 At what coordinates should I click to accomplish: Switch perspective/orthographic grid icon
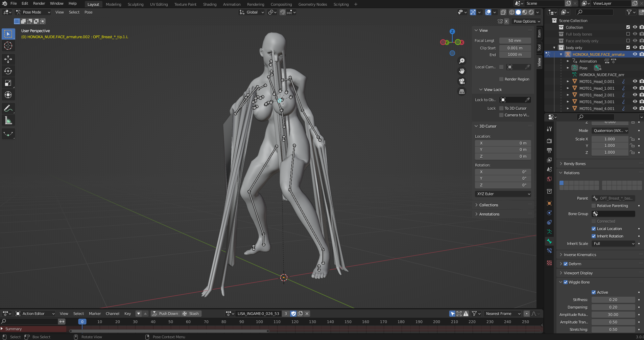[462, 91]
